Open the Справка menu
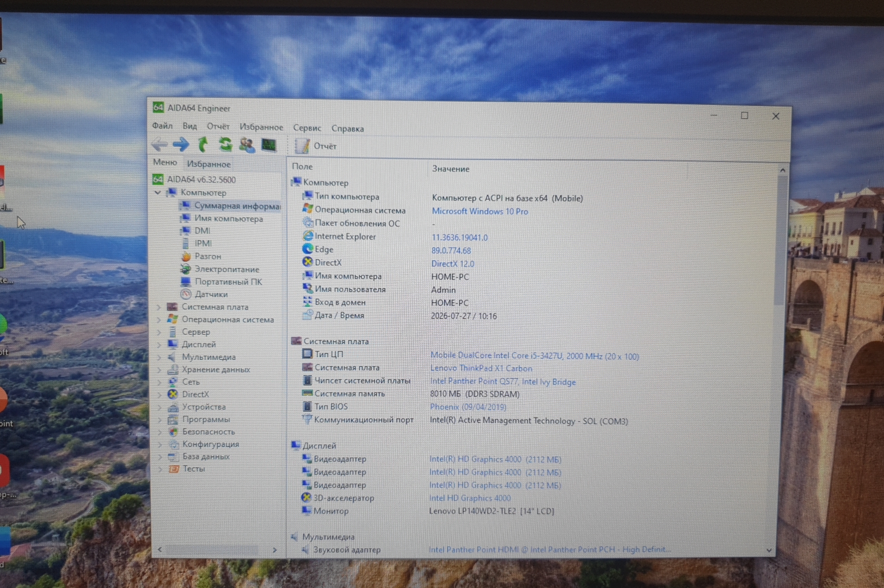The width and height of the screenshot is (884, 588). click(x=347, y=128)
